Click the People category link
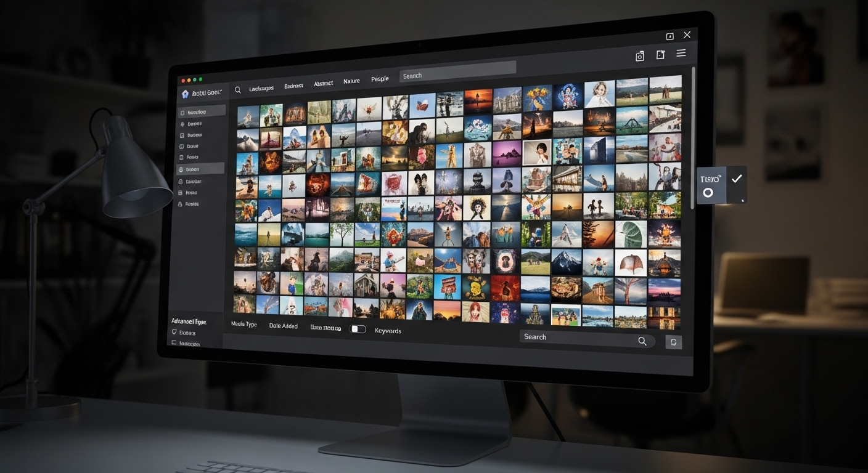 tap(380, 79)
